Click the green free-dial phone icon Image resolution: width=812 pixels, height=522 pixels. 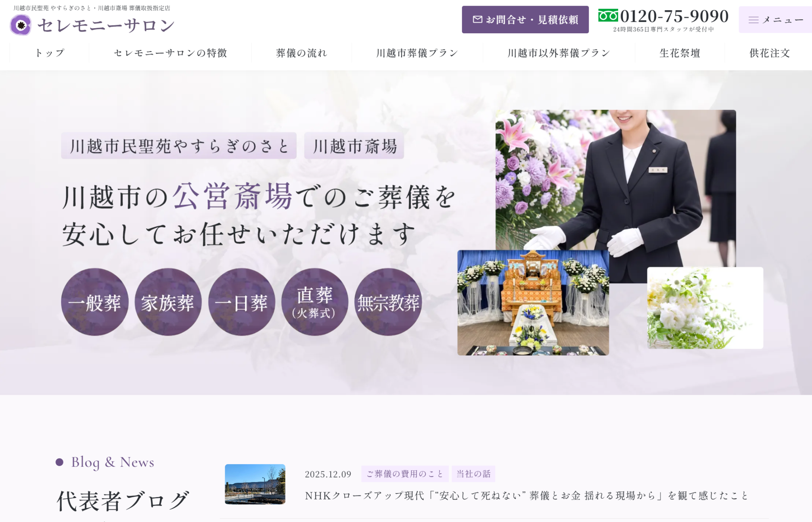(x=608, y=16)
